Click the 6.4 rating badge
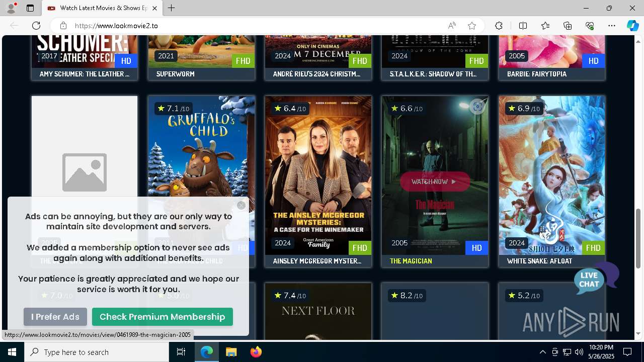 pyautogui.click(x=290, y=109)
